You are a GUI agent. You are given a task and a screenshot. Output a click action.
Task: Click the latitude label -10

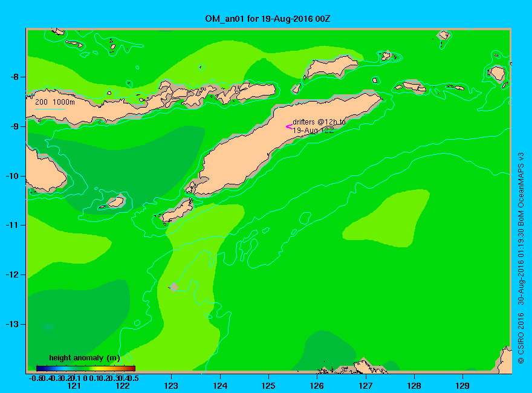point(12,176)
